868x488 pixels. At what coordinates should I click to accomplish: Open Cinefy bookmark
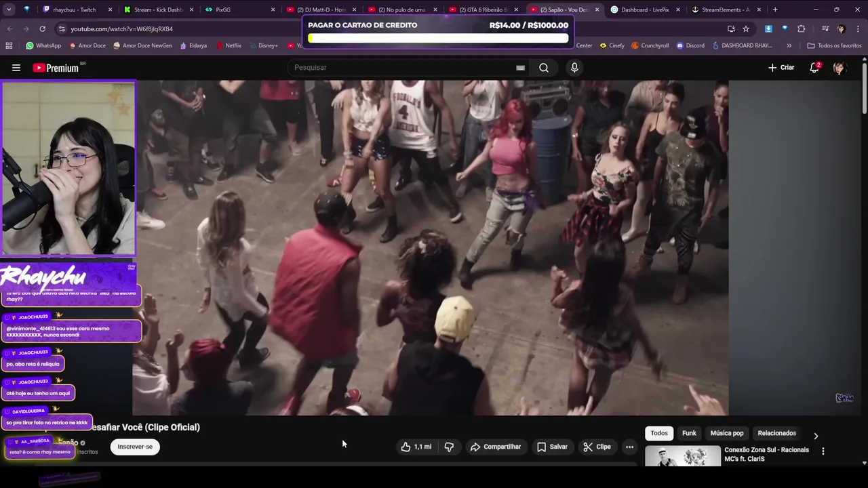611,45
